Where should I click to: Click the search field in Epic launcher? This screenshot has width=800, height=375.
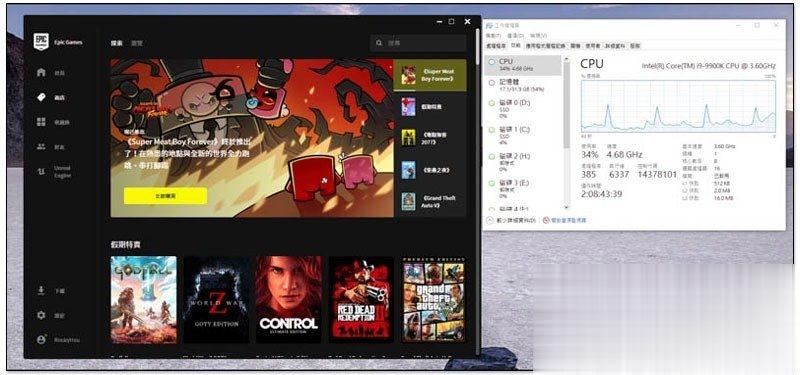[x=418, y=43]
